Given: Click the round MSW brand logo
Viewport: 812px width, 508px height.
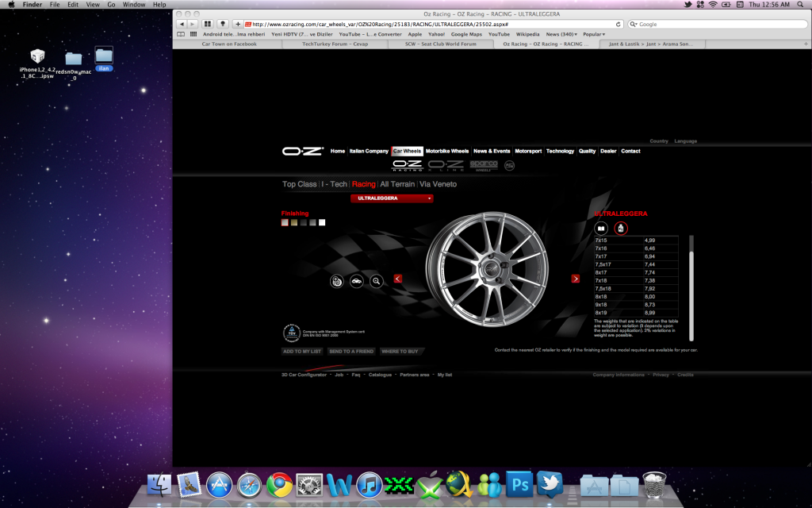Looking at the screenshot, I should (x=509, y=165).
